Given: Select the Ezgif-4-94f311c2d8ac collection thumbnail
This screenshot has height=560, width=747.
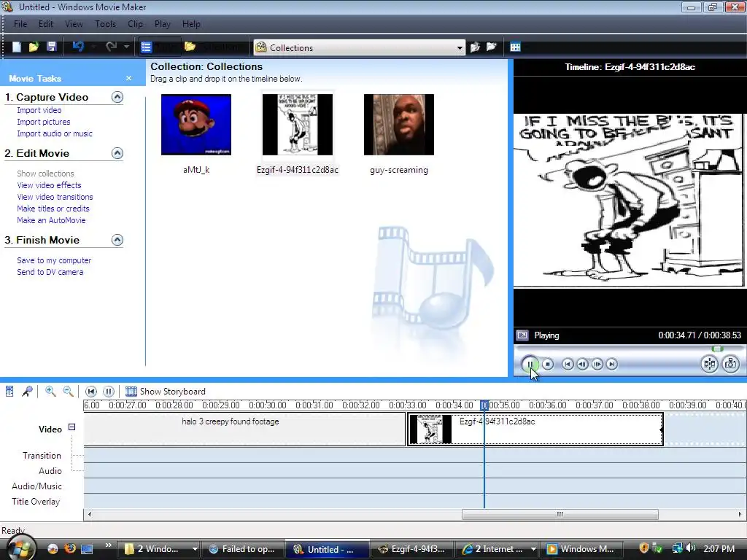Looking at the screenshot, I should click(x=298, y=125).
